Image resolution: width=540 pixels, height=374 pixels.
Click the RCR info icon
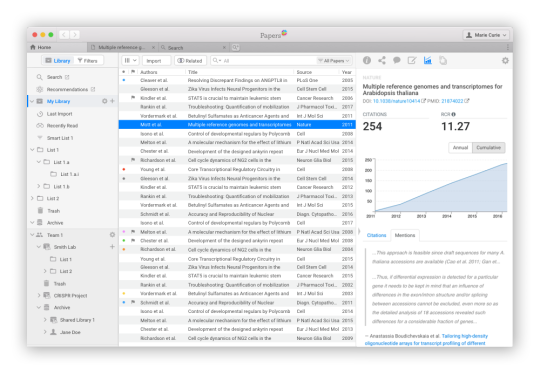click(454, 114)
